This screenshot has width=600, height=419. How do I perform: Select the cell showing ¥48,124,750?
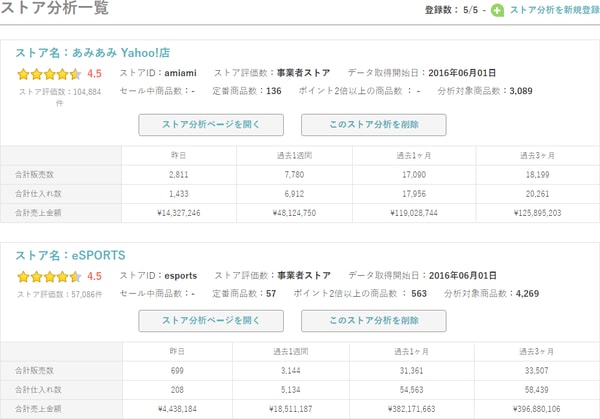294,213
